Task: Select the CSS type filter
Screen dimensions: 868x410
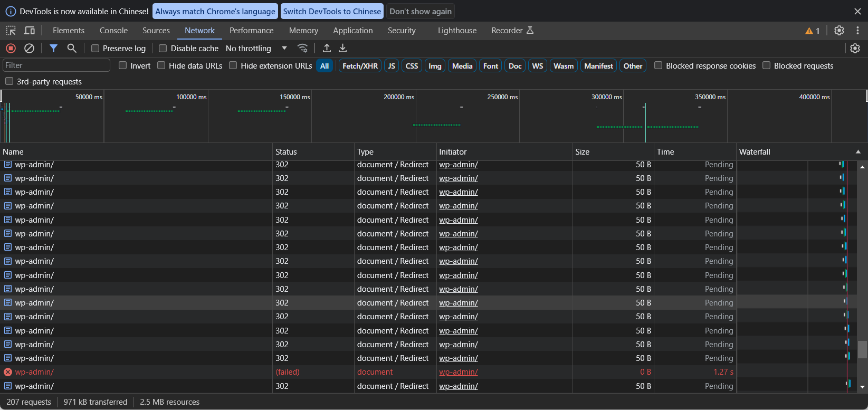Action: [x=412, y=66]
